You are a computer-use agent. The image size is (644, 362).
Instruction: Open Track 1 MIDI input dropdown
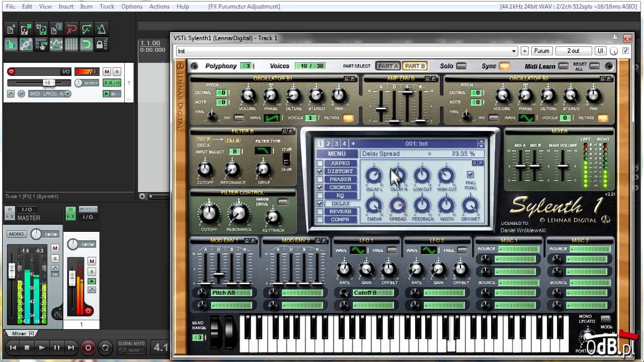49,94
